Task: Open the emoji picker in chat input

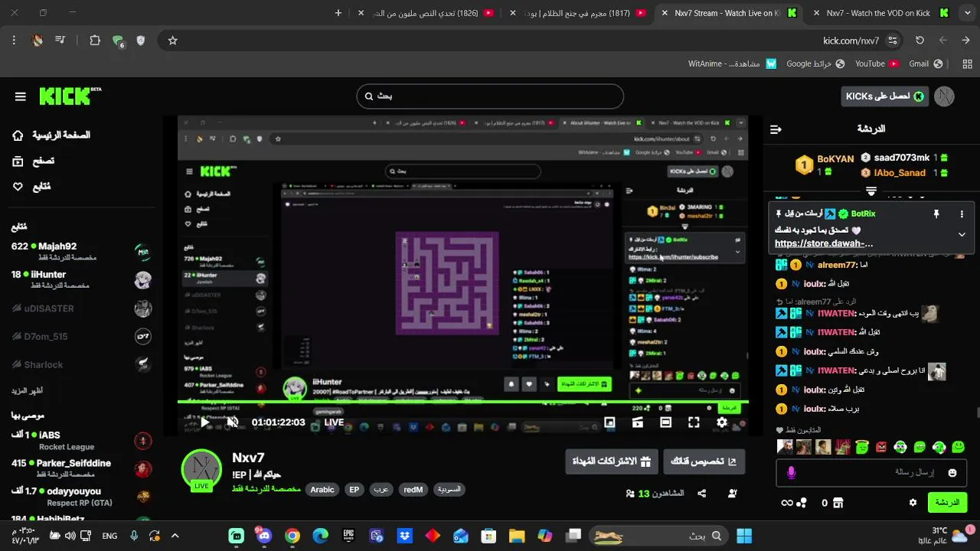Action: pyautogui.click(x=952, y=473)
